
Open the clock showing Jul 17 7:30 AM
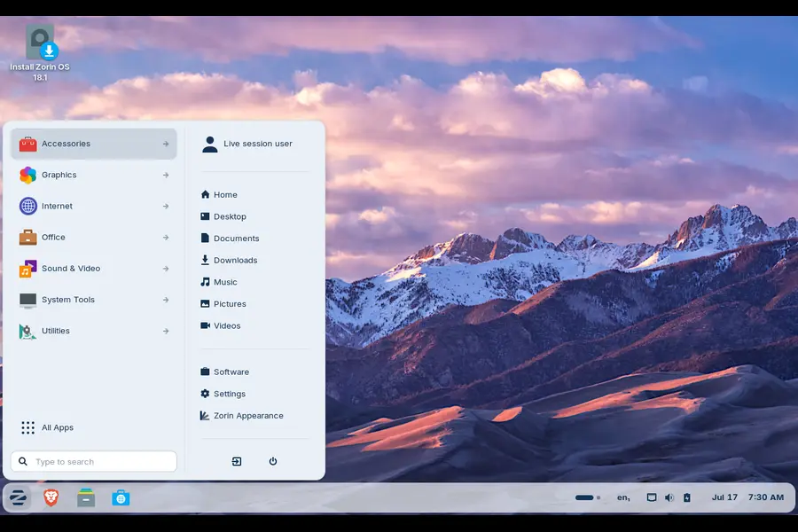point(747,497)
